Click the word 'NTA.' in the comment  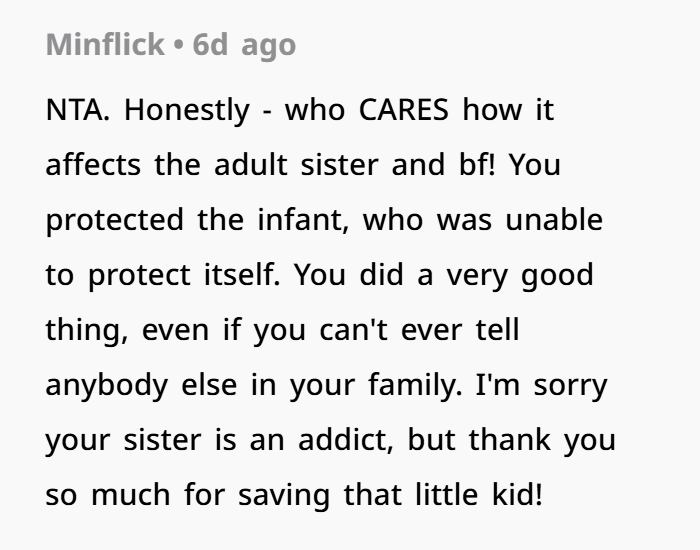[x=76, y=110]
